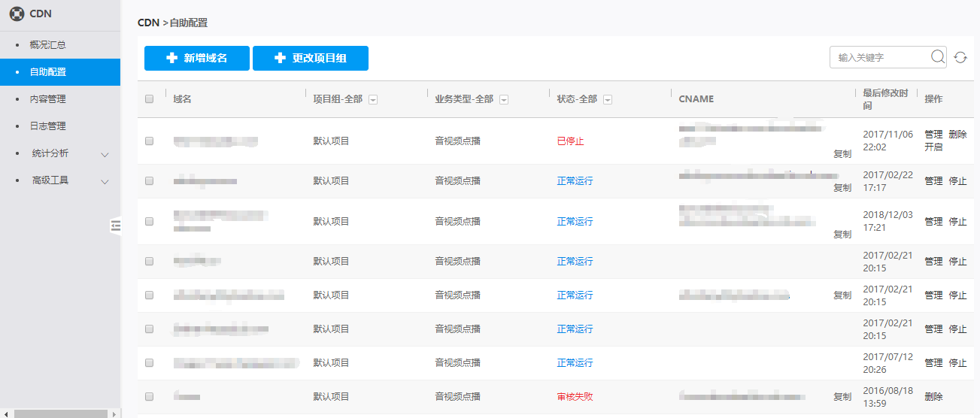Go to 日志管理 in sidebar
Screen dimensions: 980x418
[47, 126]
